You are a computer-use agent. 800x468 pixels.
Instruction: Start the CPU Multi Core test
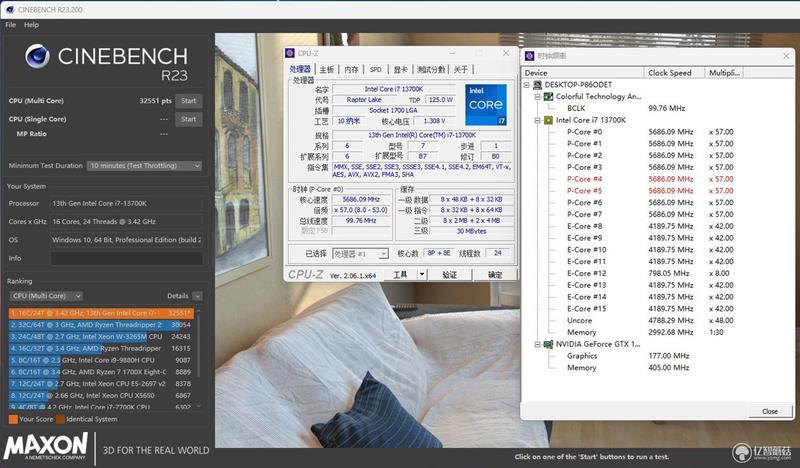188,101
